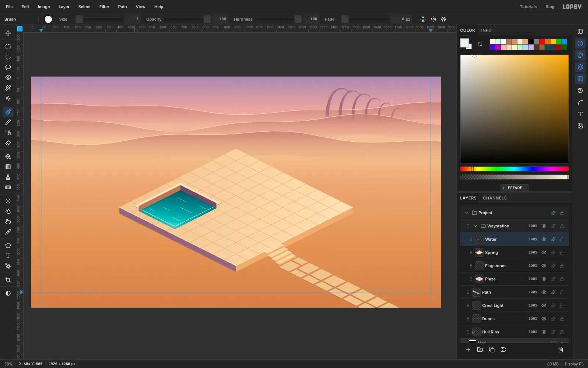Select the Pencil tool
This screenshot has width=588, height=368.
(8, 122)
